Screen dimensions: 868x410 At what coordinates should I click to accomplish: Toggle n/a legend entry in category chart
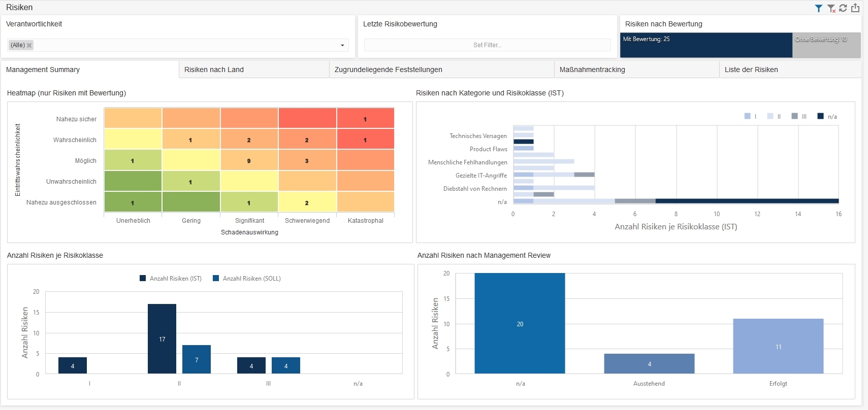[827, 116]
